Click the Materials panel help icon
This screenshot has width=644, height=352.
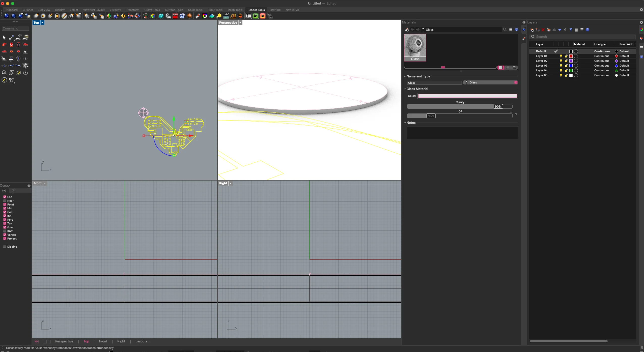516,30
